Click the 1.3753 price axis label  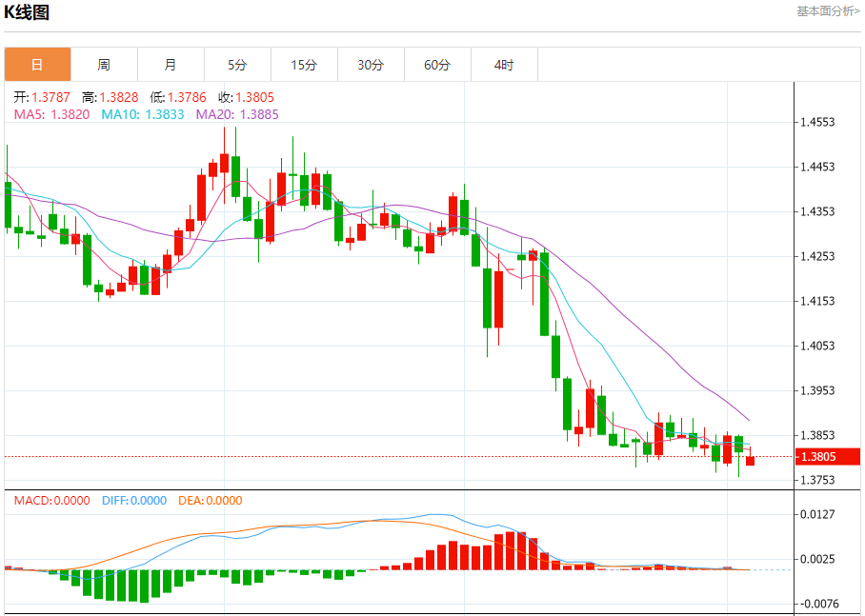click(x=817, y=480)
